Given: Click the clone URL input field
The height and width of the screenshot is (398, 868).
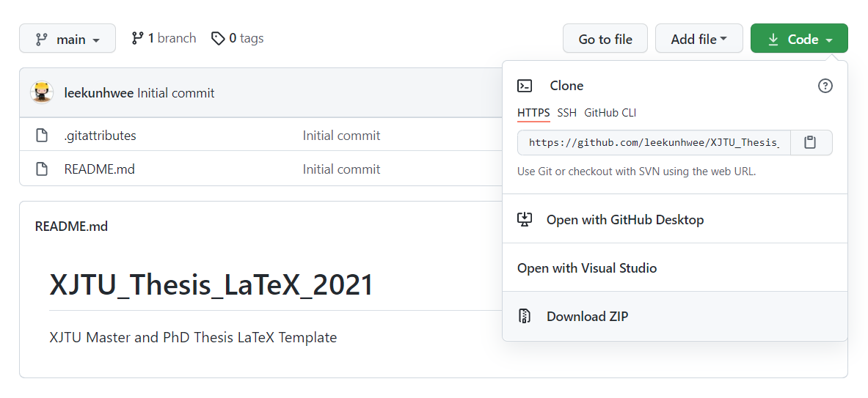Looking at the screenshot, I should tap(654, 143).
